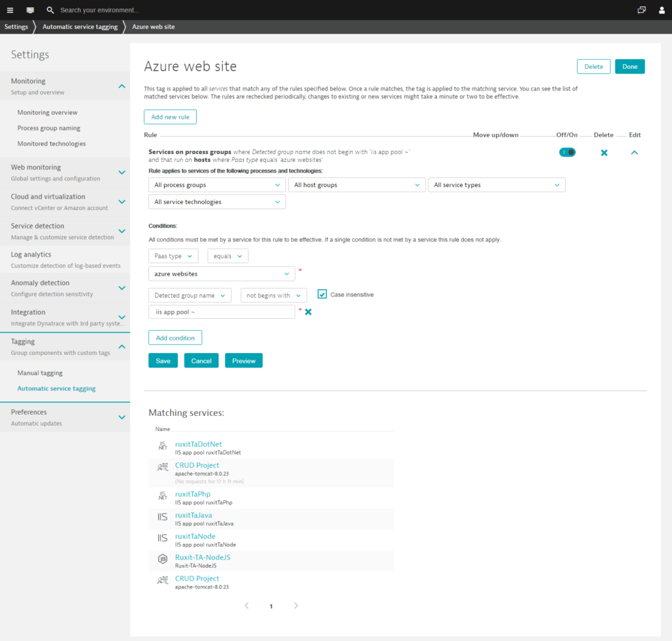The image size is (672, 641).
Task: Go to previous page of matching services
Action: (x=247, y=606)
